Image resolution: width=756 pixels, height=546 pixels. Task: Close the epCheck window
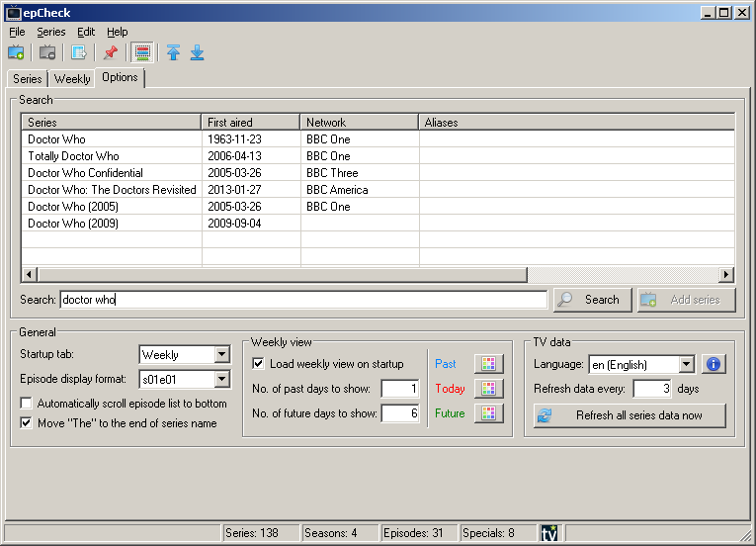click(x=742, y=13)
